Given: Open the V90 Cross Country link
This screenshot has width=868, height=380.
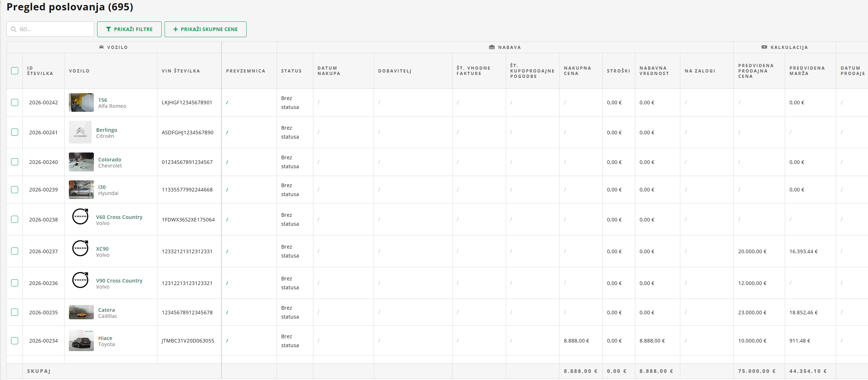Looking at the screenshot, I should tap(119, 281).
